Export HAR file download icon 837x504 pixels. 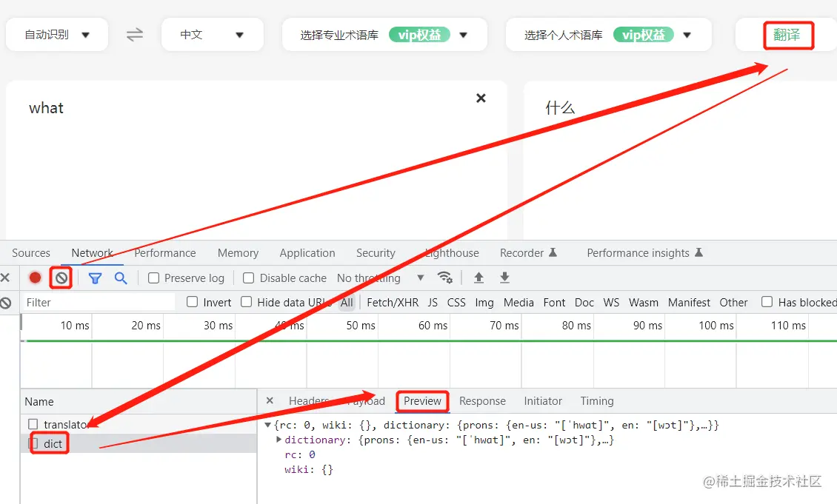coord(504,278)
